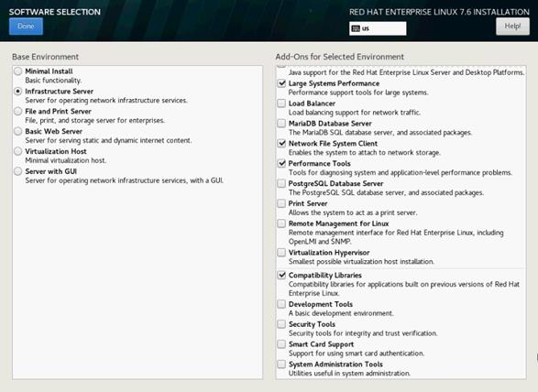This screenshot has width=538, height=392.
Task: Select Server with GUI radio button
Action: [17, 171]
